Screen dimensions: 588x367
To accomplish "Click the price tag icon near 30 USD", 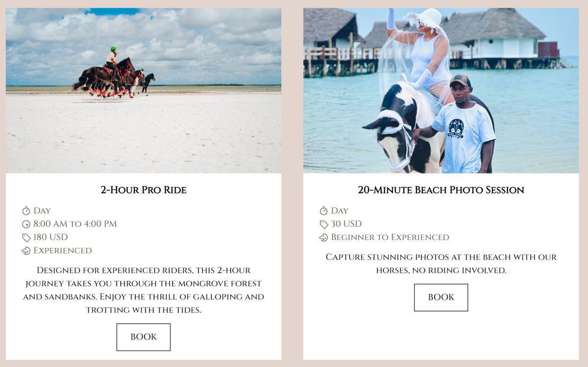I will point(323,224).
